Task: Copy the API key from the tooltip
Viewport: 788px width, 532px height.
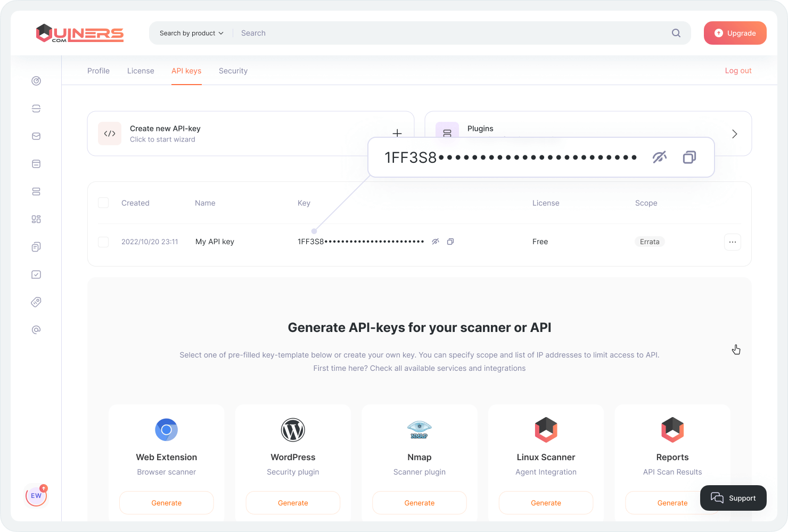Action: tap(689, 157)
